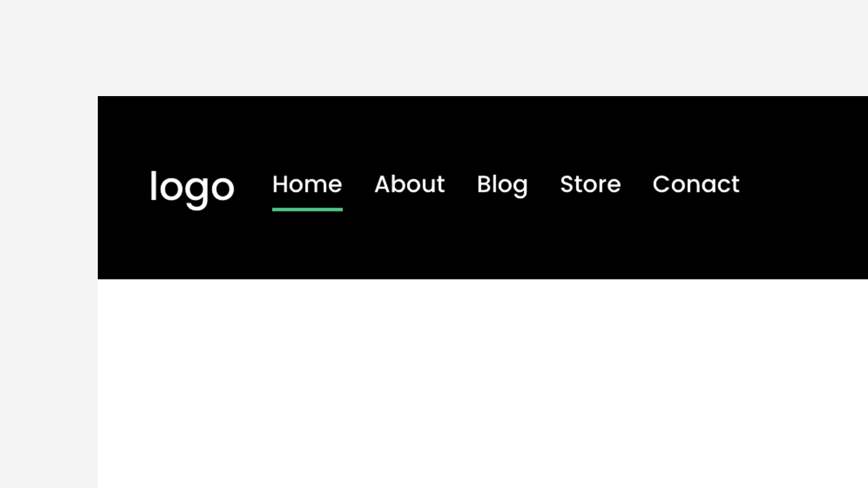
Task: Open the Home navigation link
Action: [x=307, y=184]
